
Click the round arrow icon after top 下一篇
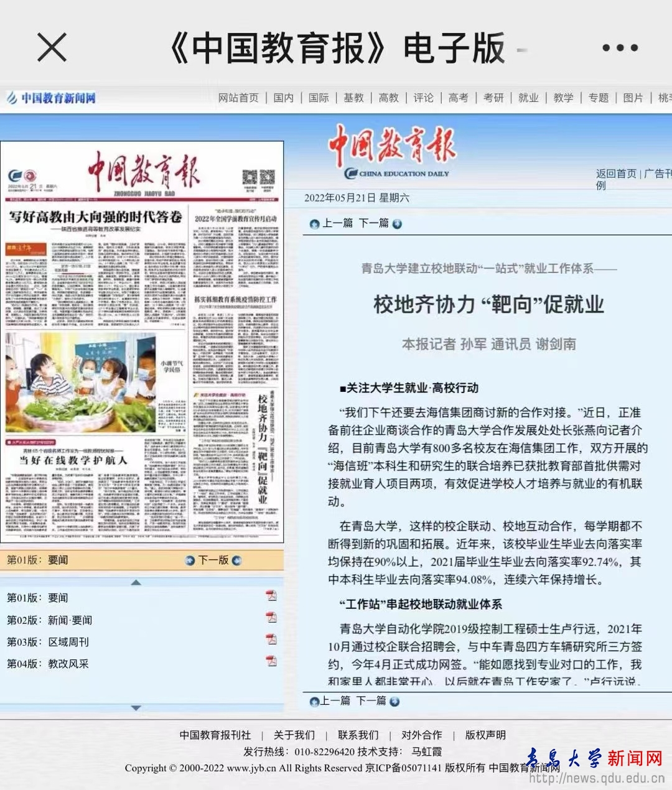pyautogui.click(x=397, y=224)
